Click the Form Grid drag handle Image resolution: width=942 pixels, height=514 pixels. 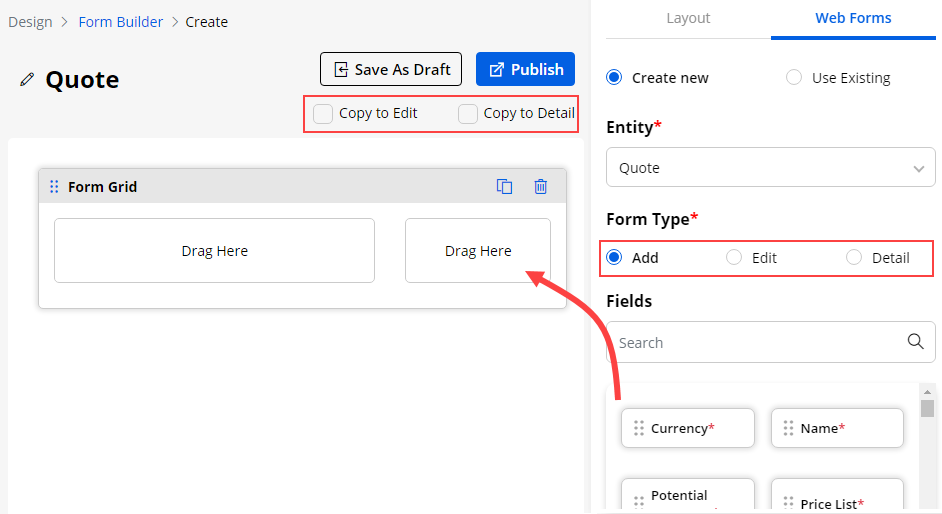tap(54, 187)
